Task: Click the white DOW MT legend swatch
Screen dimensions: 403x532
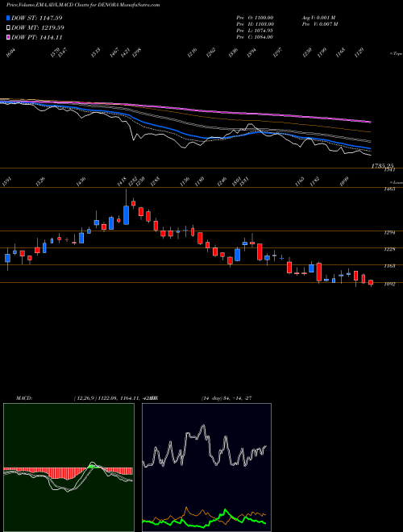Action: click(x=8, y=28)
